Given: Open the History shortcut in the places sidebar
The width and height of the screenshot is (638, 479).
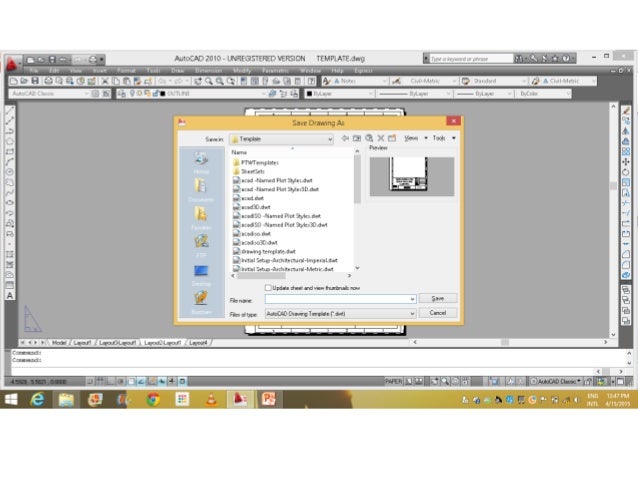Looking at the screenshot, I should pos(201,163).
